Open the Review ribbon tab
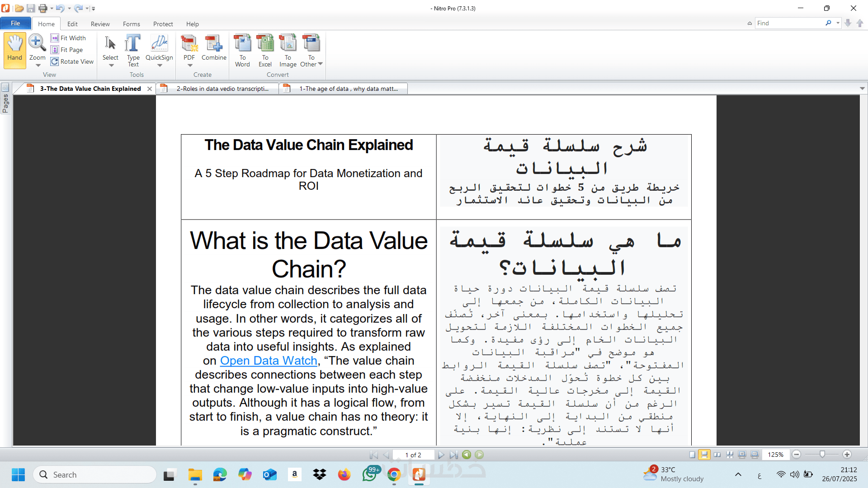Image resolution: width=868 pixels, height=488 pixels. tap(100, 24)
